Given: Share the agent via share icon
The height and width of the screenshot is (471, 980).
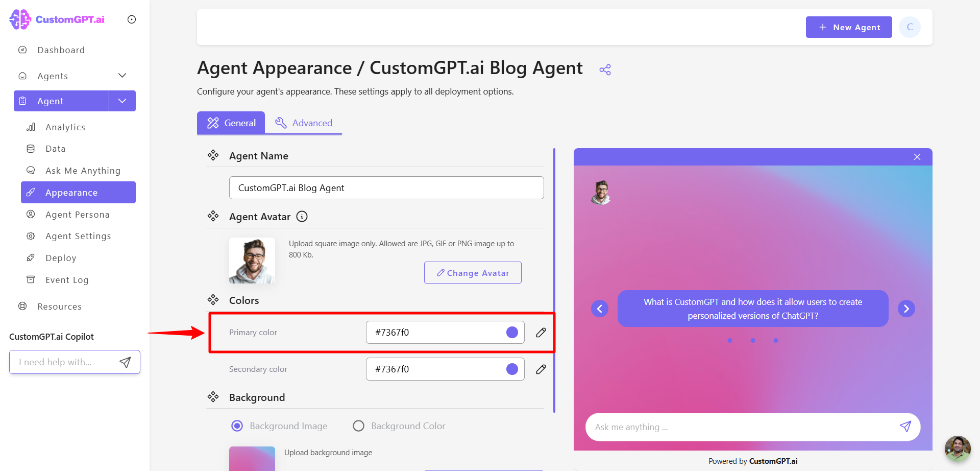Looking at the screenshot, I should point(605,70).
